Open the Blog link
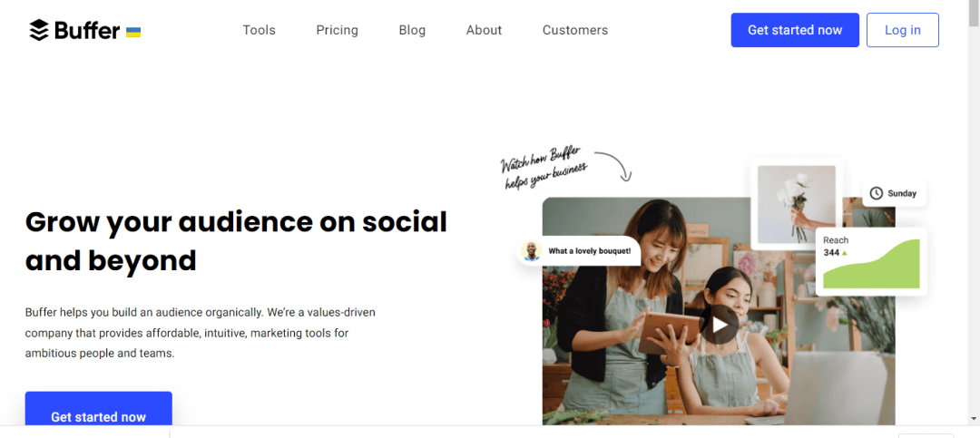Viewport: 980px width, 438px height. coord(412,30)
